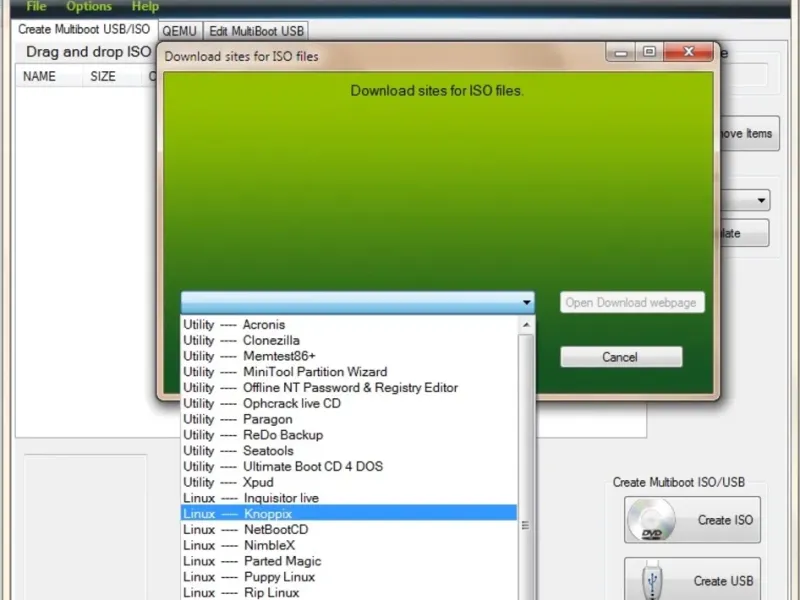Select Ultimate Boot CD 4 DOS entry
Screen dimensions: 800x600
(349, 467)
